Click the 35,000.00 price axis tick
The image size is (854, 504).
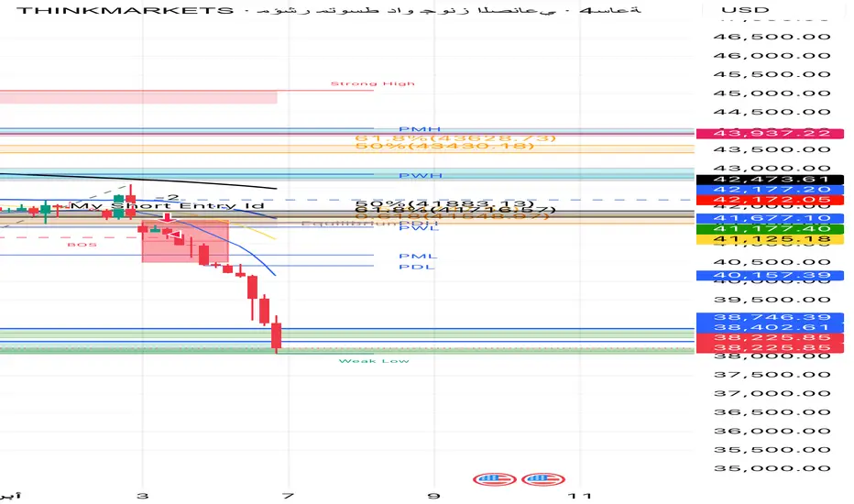tap(772, 468)
